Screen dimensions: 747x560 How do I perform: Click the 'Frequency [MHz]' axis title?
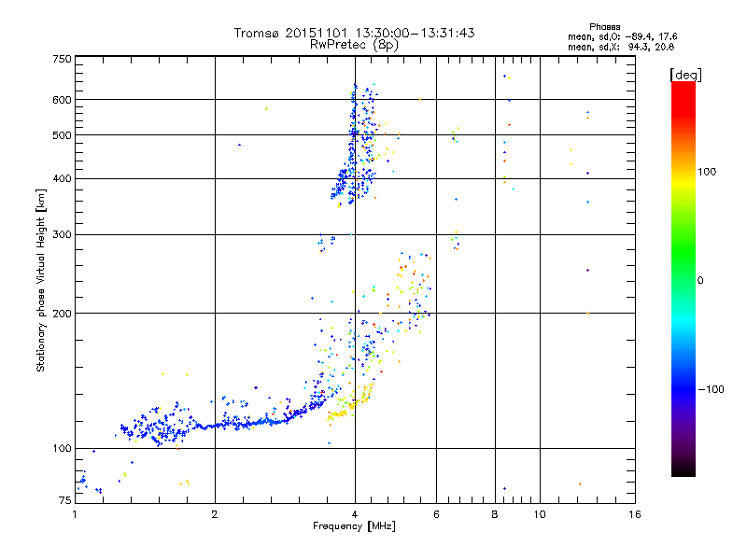(354, 526)
